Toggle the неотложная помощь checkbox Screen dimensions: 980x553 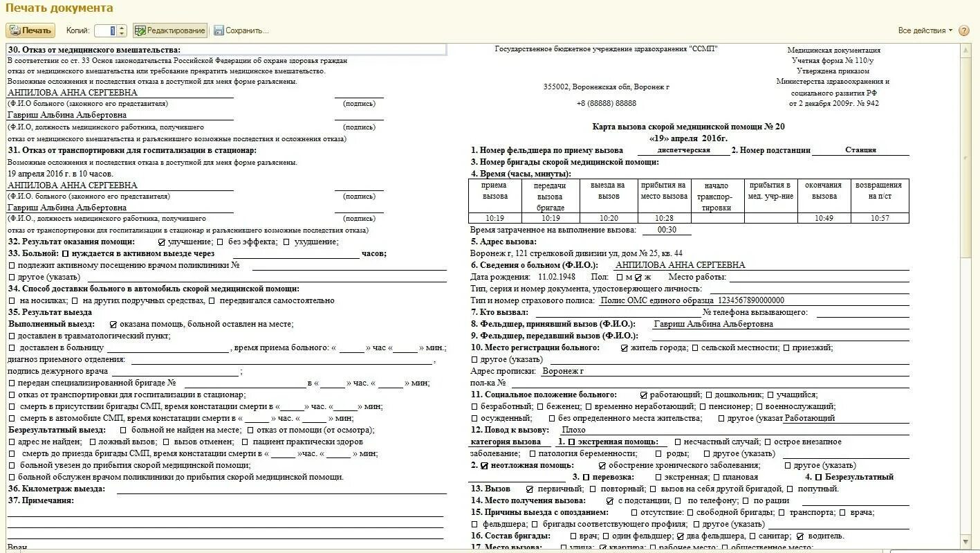484,466
